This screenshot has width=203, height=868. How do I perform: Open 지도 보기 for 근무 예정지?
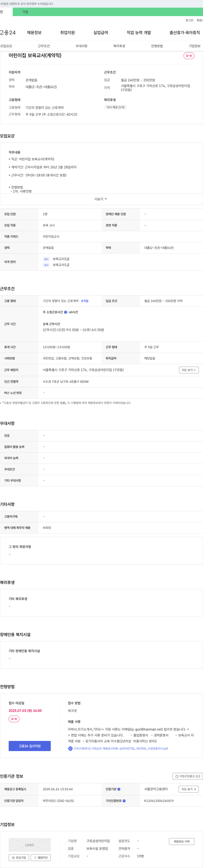coord(189,370)
